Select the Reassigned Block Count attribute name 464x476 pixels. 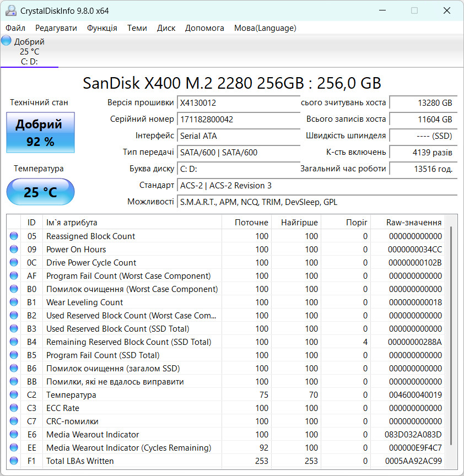click(90, 236)
